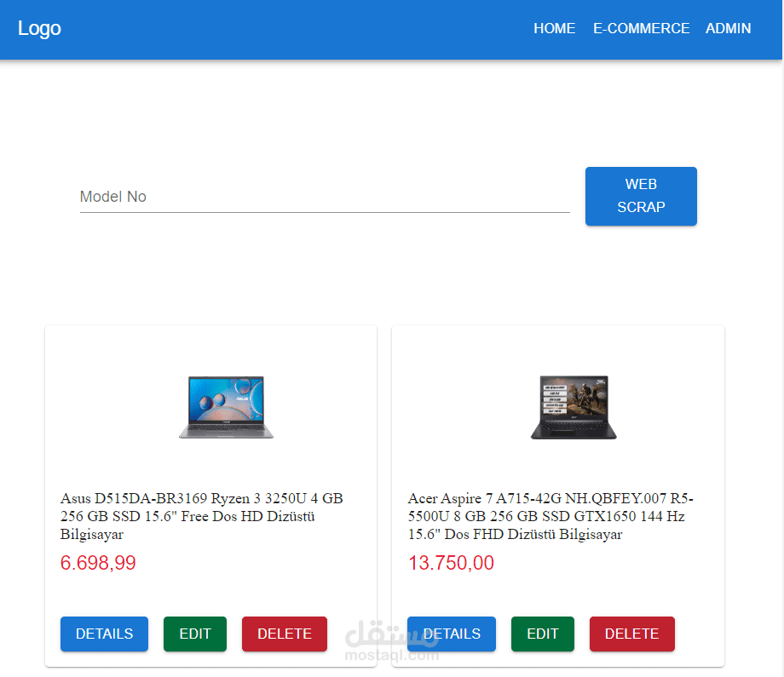784x677 pixels.
Task: Focus the Model No input field
Action: pyautogui.click(x=325, y=197)
